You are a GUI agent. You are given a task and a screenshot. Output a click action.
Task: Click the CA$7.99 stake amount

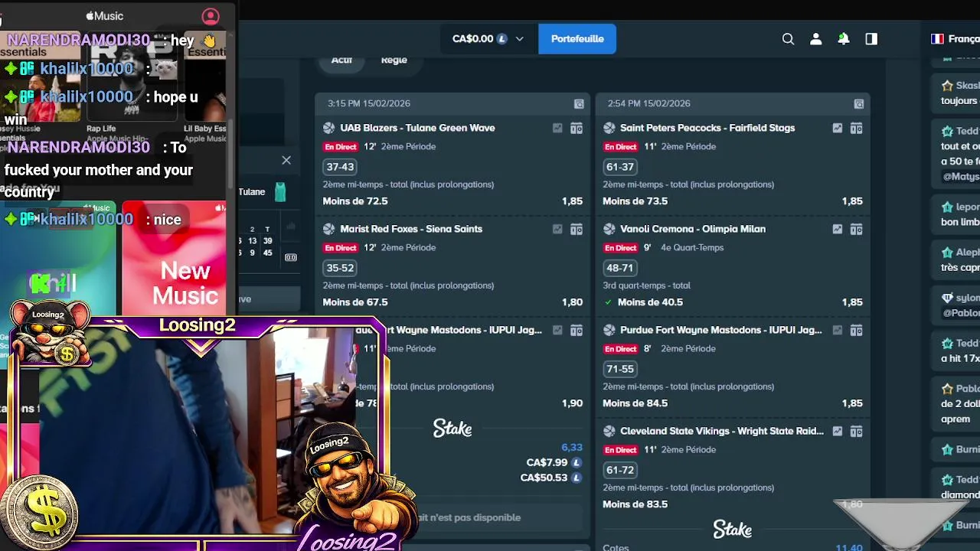tap(547, 462)
